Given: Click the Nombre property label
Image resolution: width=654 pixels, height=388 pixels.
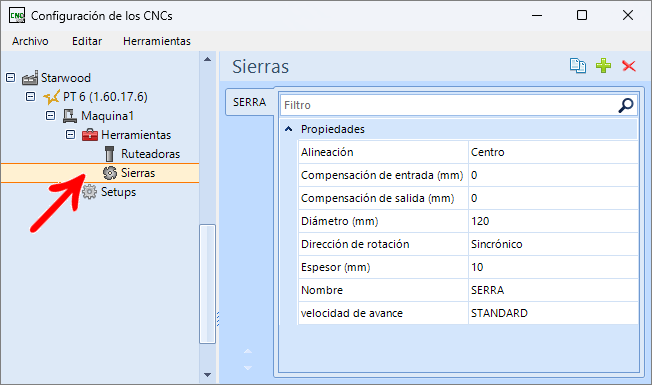Looking at the screenshot, I should tap(322, 290).
